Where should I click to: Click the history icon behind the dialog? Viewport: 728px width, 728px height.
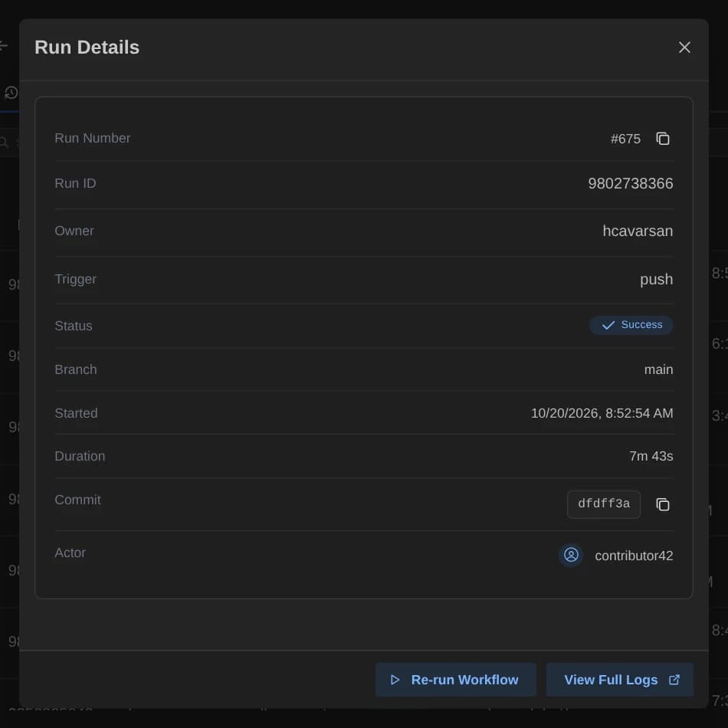(11, 93)
